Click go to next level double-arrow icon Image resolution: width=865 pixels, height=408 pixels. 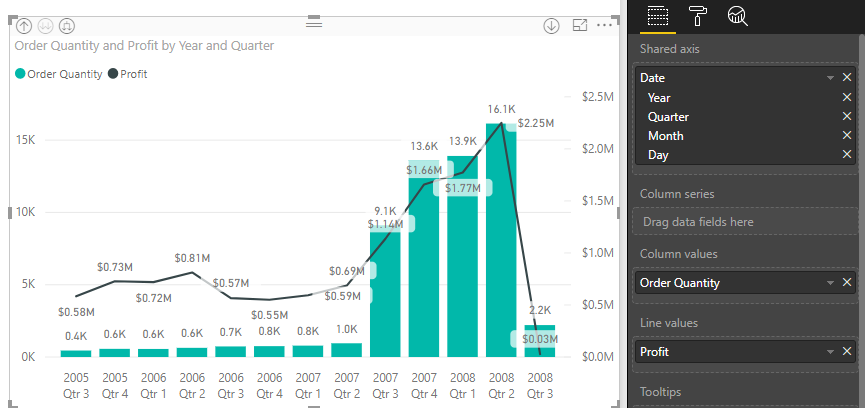pos(45,25)
